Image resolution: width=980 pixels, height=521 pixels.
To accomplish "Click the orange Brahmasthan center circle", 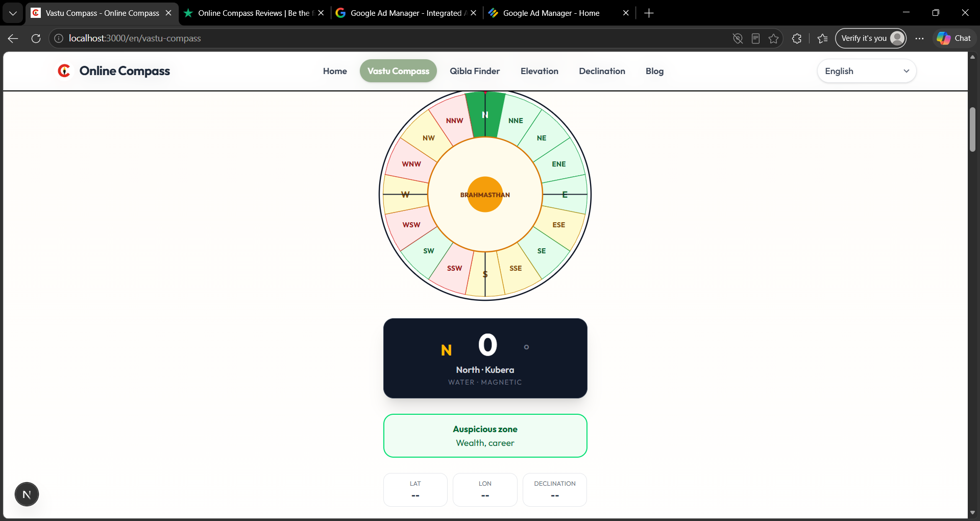I will coord(485,195).
